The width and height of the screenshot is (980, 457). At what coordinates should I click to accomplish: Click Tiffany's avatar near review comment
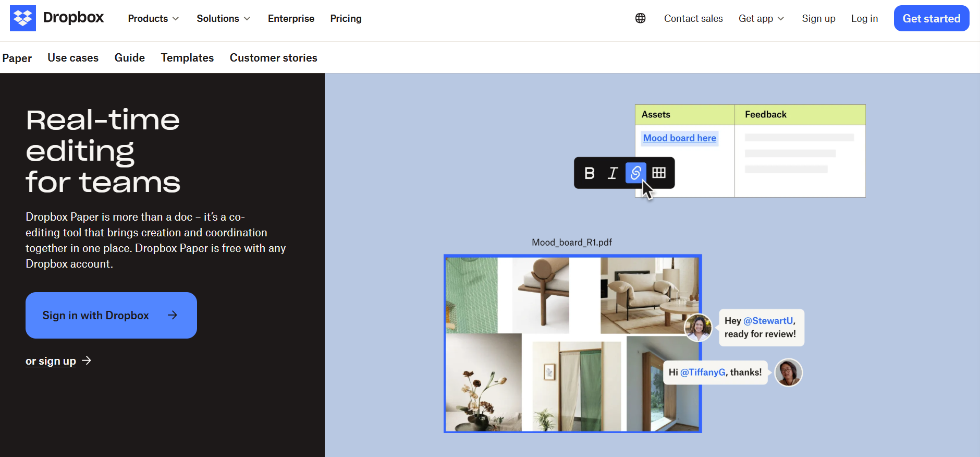(x=698, y=328)
